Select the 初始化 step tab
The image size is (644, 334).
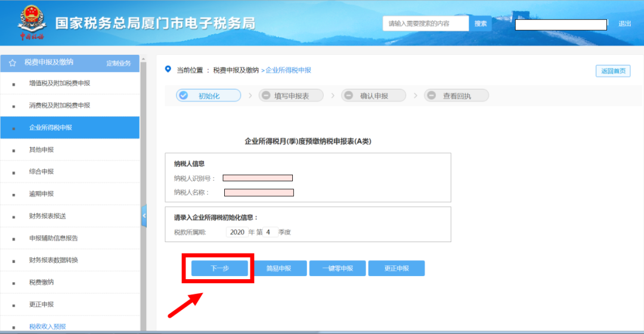click(209, 95)
